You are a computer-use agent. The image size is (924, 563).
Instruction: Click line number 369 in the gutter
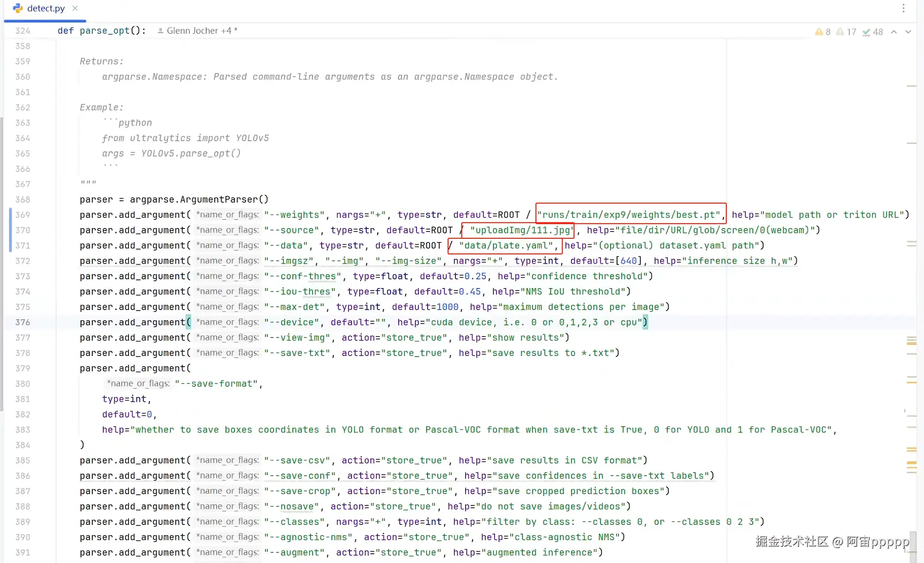click(x=22, y=215)
